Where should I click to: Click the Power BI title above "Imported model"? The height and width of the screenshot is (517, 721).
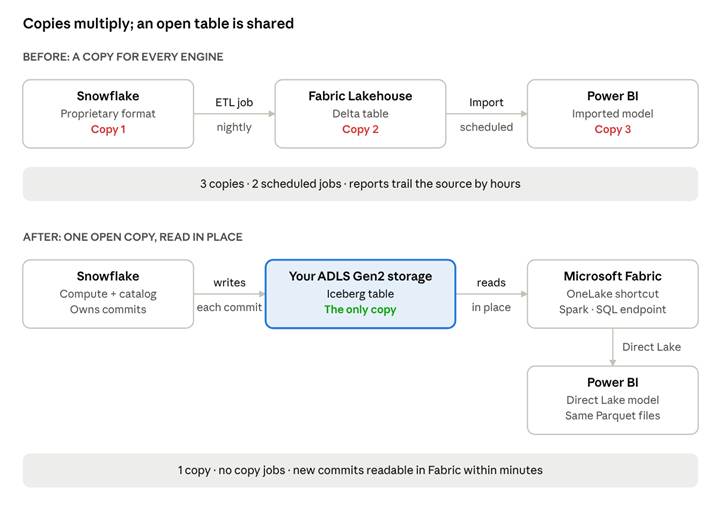(x=613, y=96)
